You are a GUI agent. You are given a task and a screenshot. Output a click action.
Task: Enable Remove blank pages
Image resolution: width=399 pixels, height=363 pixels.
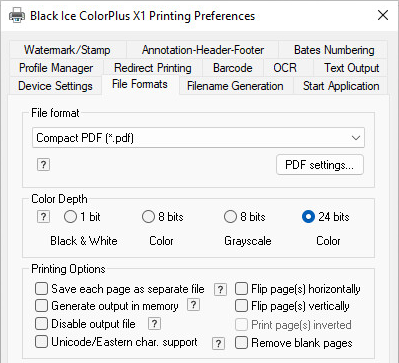(241, 343)
